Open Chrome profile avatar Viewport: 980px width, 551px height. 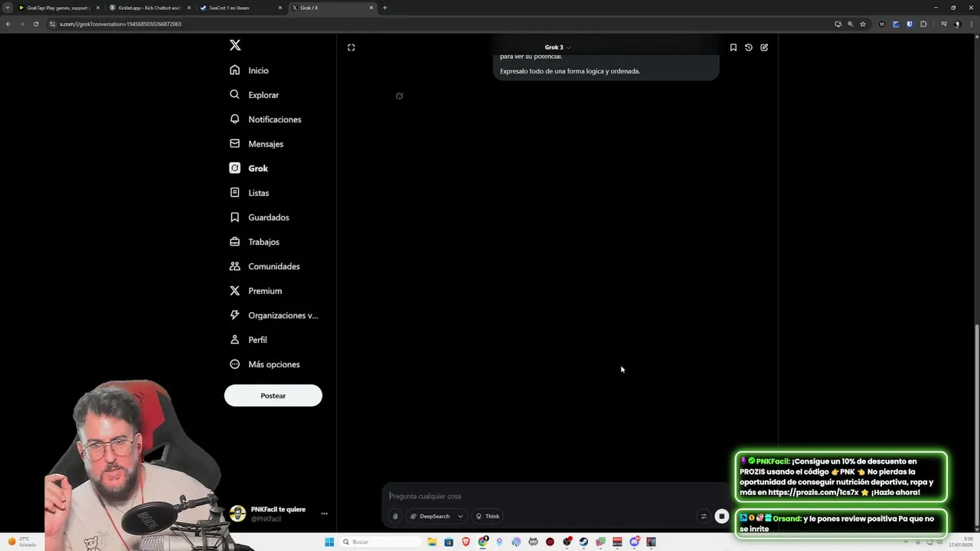[x=957, y=24]
